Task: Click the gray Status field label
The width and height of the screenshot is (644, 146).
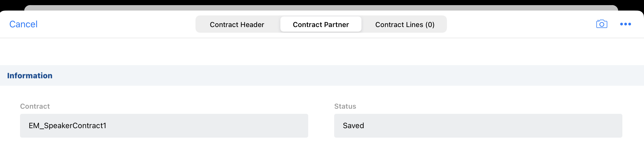Action: pos(345,106)
